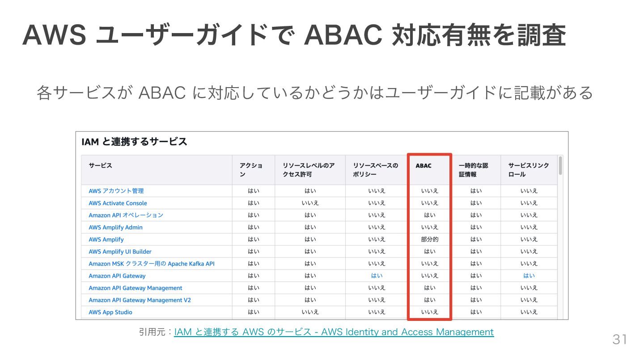Click ABAC cell はい for API Gateway Management V2
The image size is (644, 362).
point(430,300)
